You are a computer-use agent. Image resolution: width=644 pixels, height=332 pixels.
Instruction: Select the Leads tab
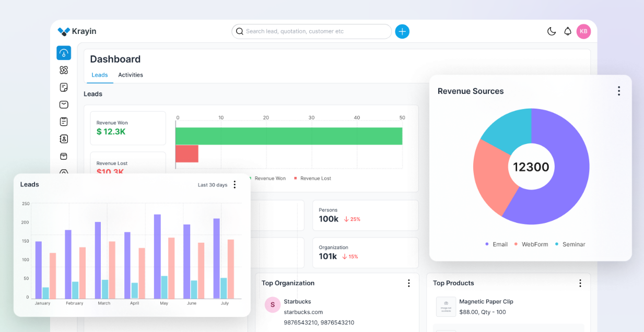[x=100, y=75]
